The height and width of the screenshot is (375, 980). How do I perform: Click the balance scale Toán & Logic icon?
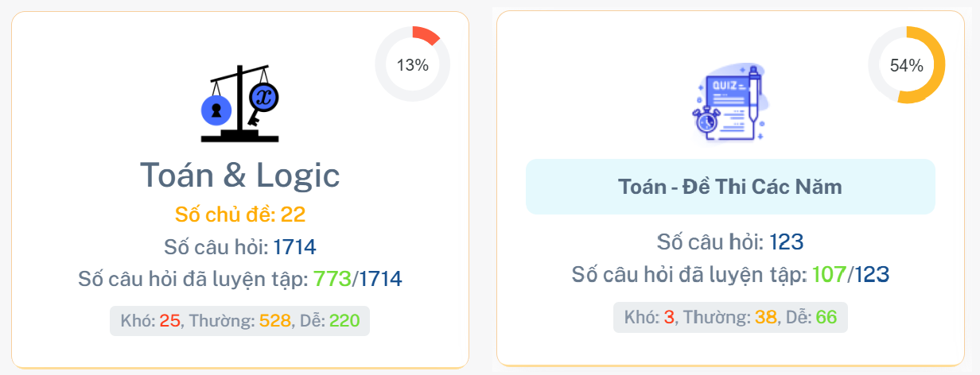tap(240, 104)
